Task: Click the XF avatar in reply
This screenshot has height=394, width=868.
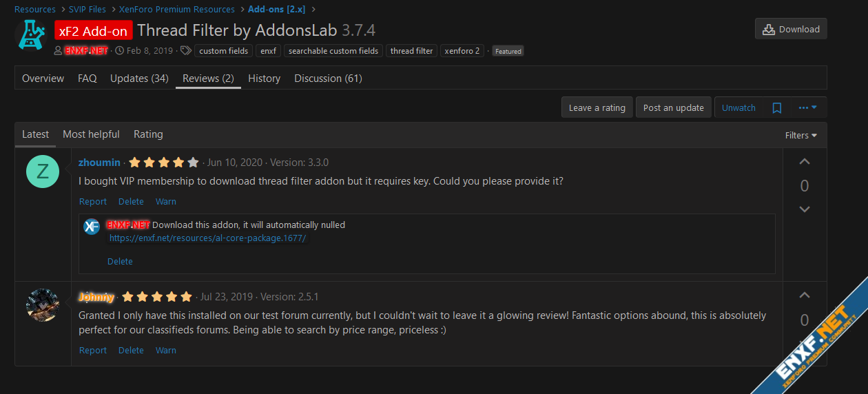Action: tap(92, 226)
